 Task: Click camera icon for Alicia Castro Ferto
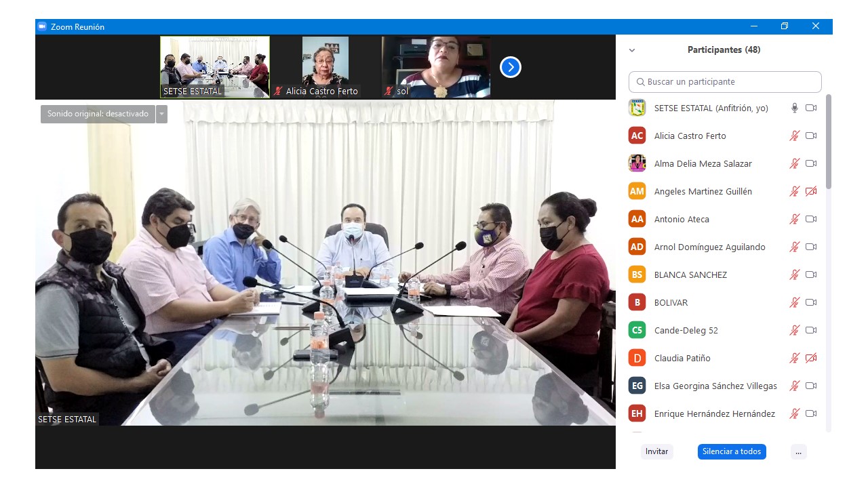811,136
